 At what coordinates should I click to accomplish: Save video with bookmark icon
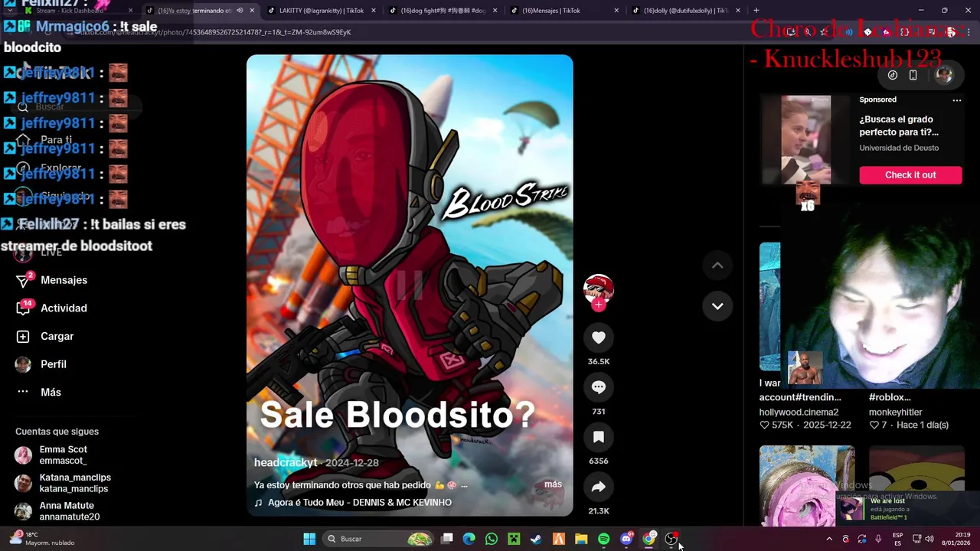click(599, 437)
